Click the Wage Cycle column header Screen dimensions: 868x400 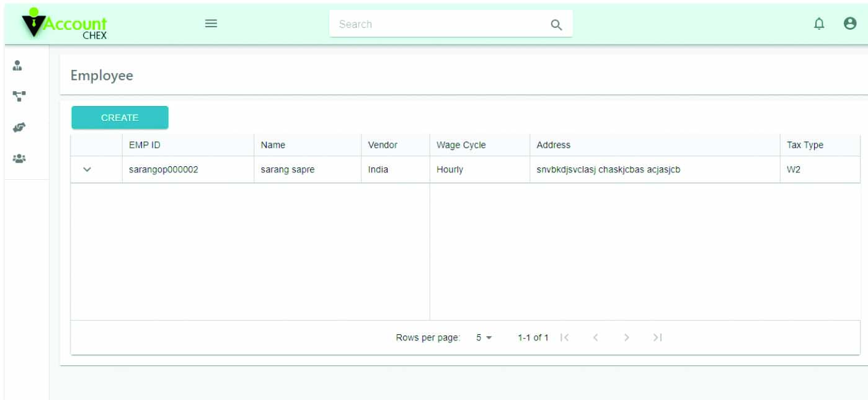461,145
